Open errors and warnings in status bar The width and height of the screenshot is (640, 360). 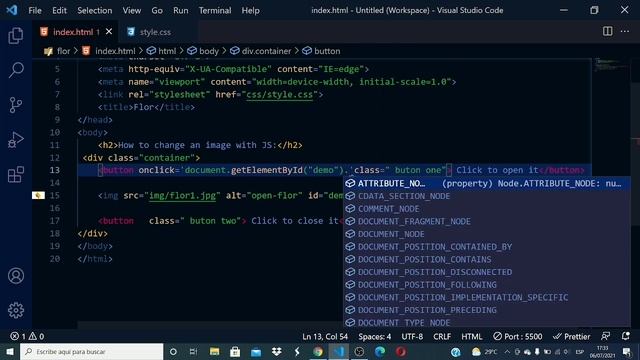click(27, 336)
